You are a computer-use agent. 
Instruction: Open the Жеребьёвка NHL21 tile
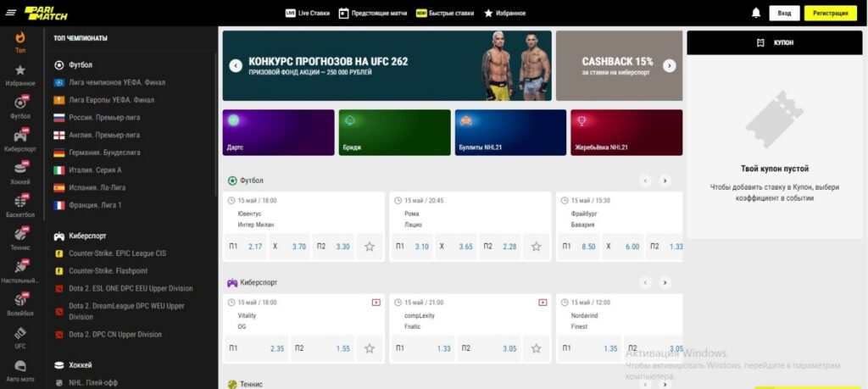pos(626,132)
